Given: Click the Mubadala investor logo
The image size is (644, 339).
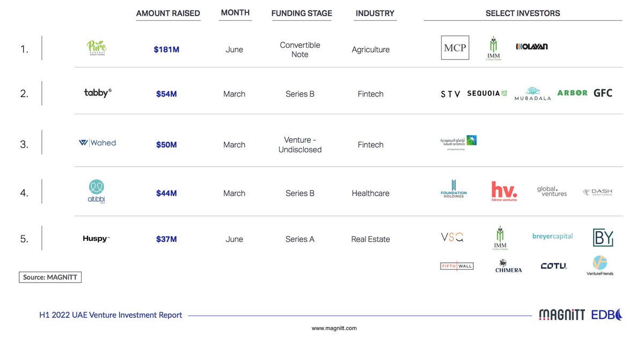Looking at the screenshot, I should point(532,93).
